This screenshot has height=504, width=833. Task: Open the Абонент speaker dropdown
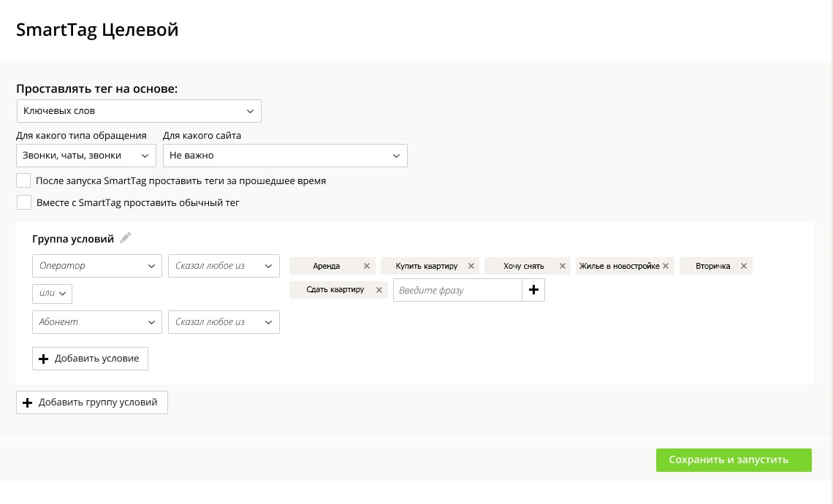[x=97, y=322]
